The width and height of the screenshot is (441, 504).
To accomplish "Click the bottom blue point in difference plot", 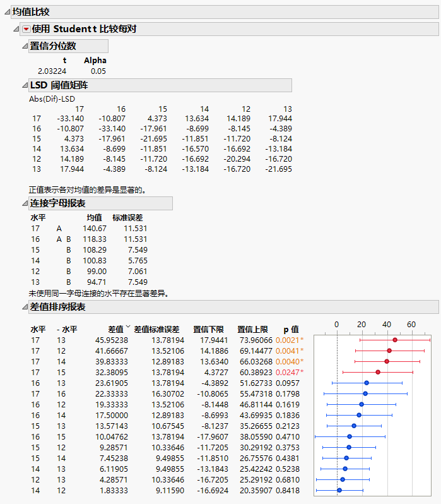I will [x=339, y=490].
